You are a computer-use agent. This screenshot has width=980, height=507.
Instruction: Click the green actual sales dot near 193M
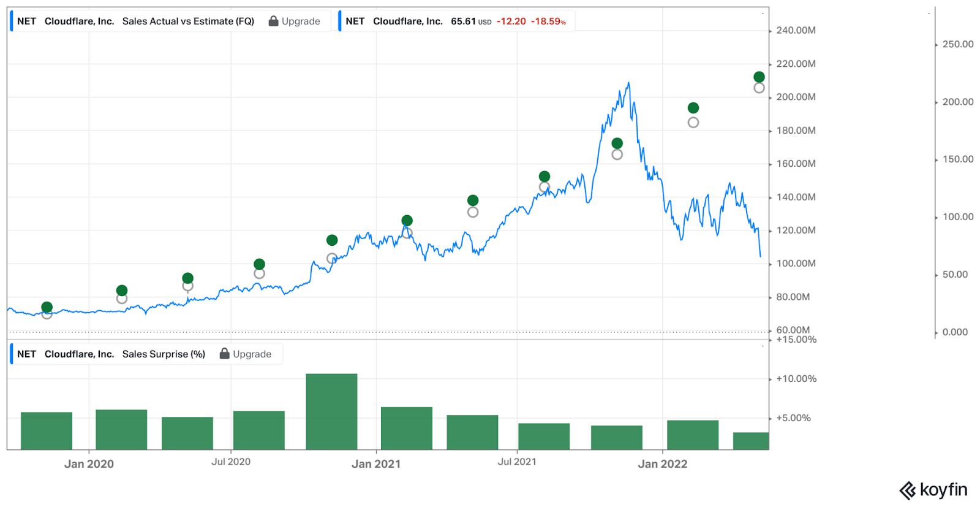[693, 108]
